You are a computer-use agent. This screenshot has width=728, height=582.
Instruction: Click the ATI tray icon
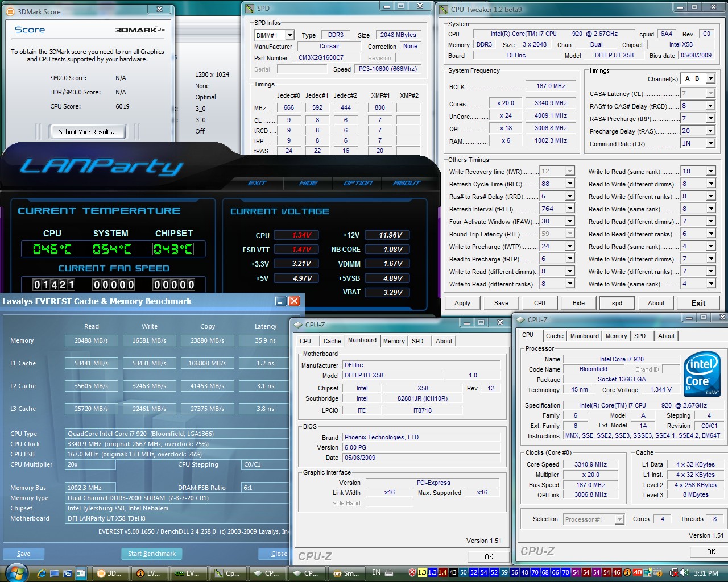click(x=638, y=572)
